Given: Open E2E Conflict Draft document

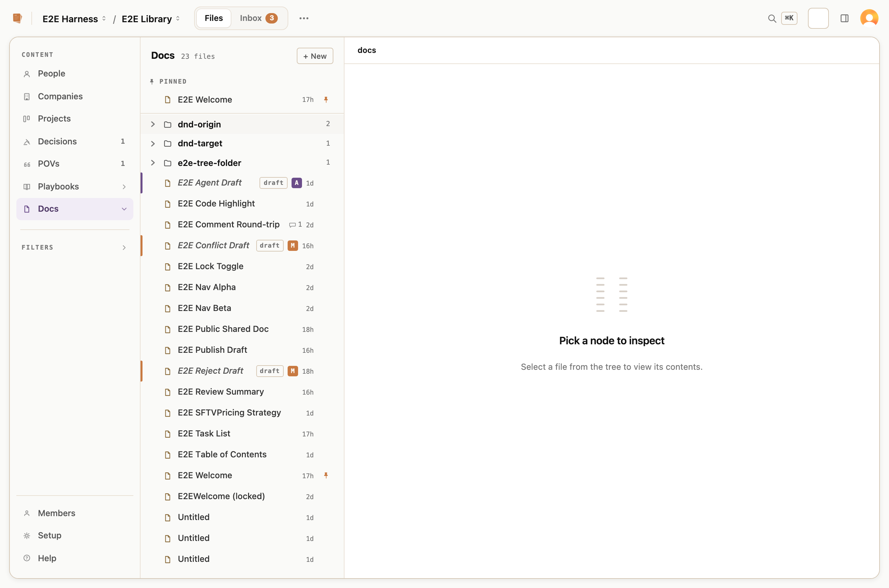Looking at the screenshot, I should [x=242, y=245].
